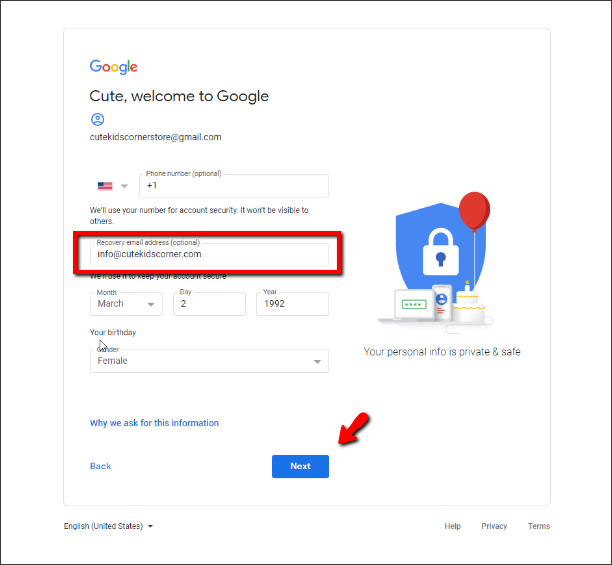
Task: Go Back to the previous step
Action: point(100,466)
